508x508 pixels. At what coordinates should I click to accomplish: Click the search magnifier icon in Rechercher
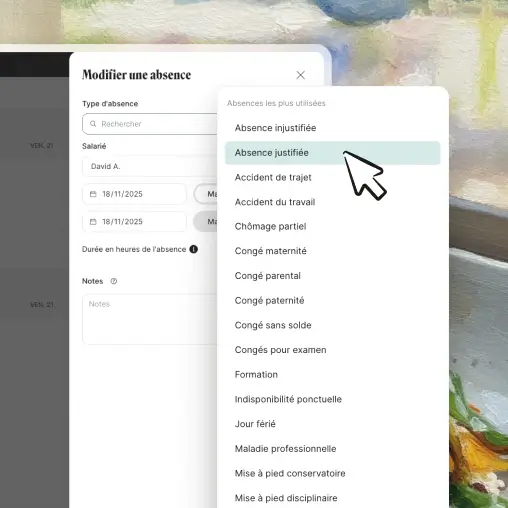pyautogui.click(x=93, y=124)
